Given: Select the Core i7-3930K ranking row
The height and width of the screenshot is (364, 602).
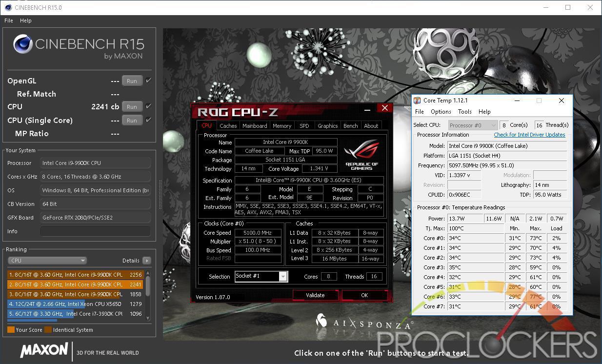Looking at the screenshot, I should point(75,314).
